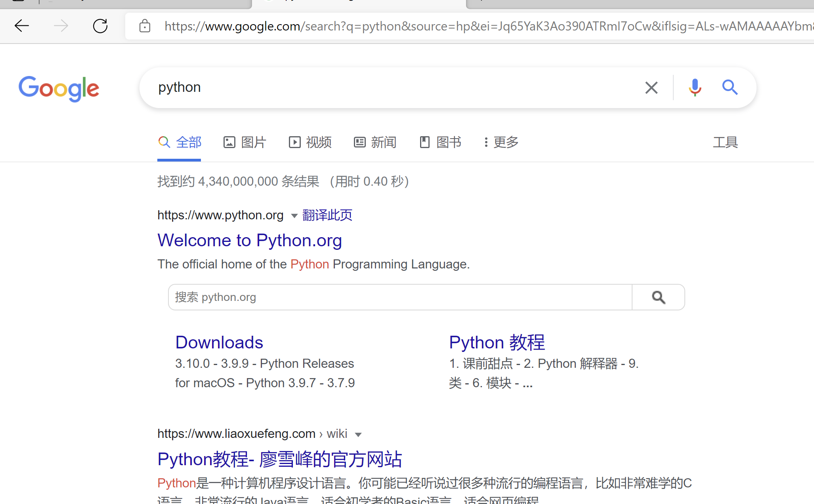Open the 更多 (More) menu
Viewport: 814px width, 504px height.
coord(501,142)
